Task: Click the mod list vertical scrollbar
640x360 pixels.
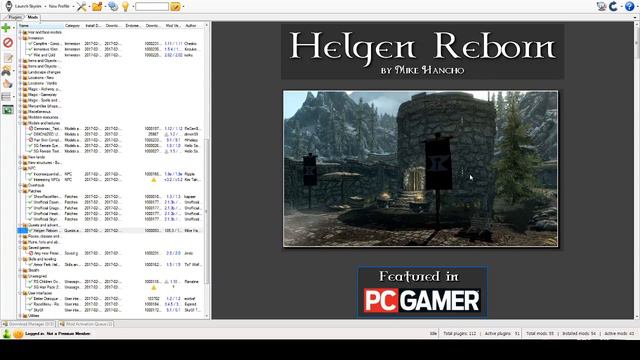Action: coord(207,211)
